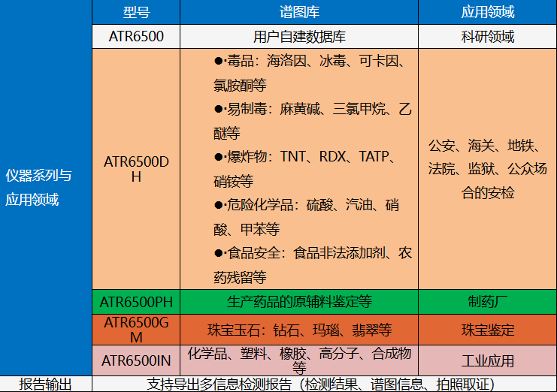The image size is (557, 392).
Task: Click the 制药厂 cell
Action: pos(487,302)
